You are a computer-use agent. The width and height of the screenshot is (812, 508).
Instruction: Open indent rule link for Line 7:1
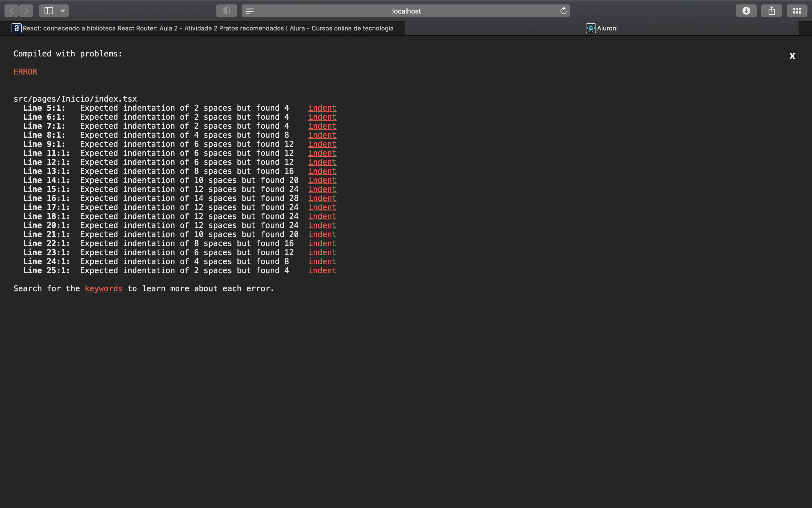pos(322,126)
